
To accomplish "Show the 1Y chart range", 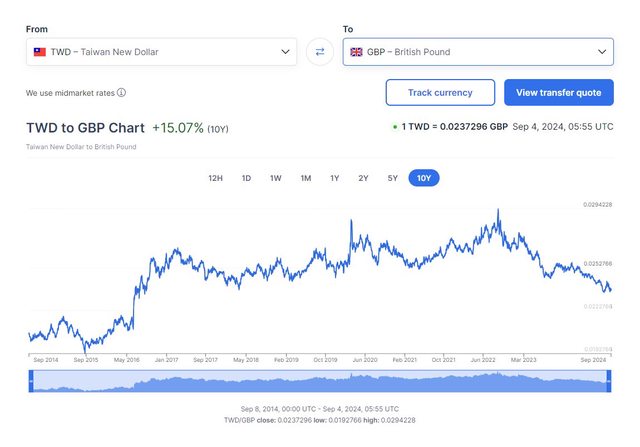I will (x=334, y=178).
